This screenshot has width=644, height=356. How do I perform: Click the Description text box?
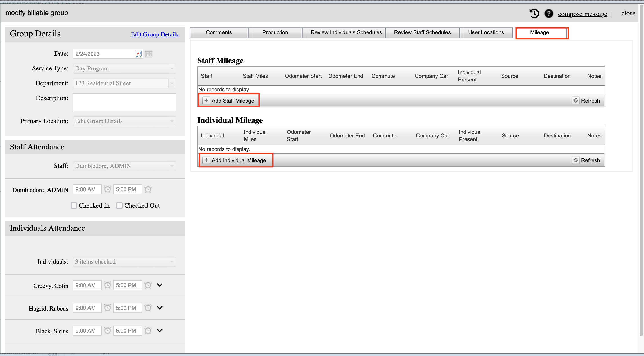tap(125, 102)
